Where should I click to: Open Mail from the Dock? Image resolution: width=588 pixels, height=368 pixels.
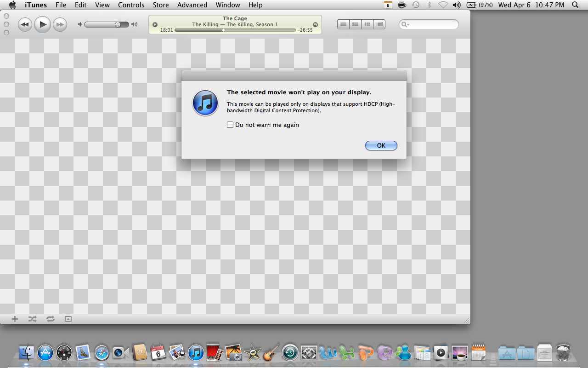coord(83,353)
